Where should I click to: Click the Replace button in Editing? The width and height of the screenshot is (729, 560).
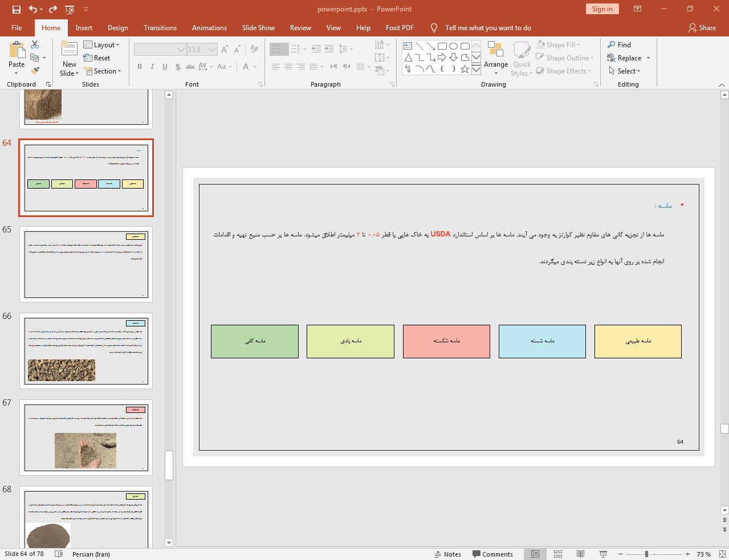tap(628, 58)
